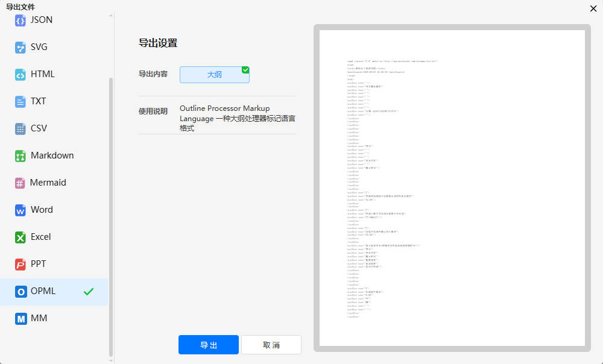Pick the Word document icon

[x=21, y=210]
